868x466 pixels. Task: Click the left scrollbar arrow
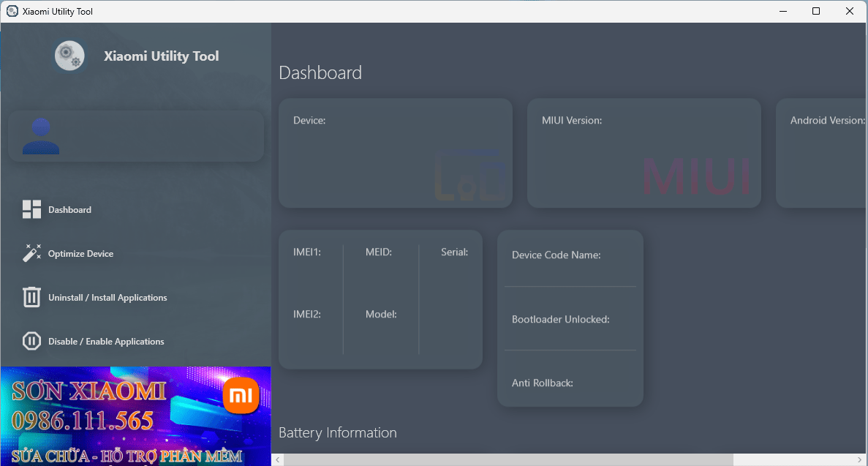click(277, 459)
